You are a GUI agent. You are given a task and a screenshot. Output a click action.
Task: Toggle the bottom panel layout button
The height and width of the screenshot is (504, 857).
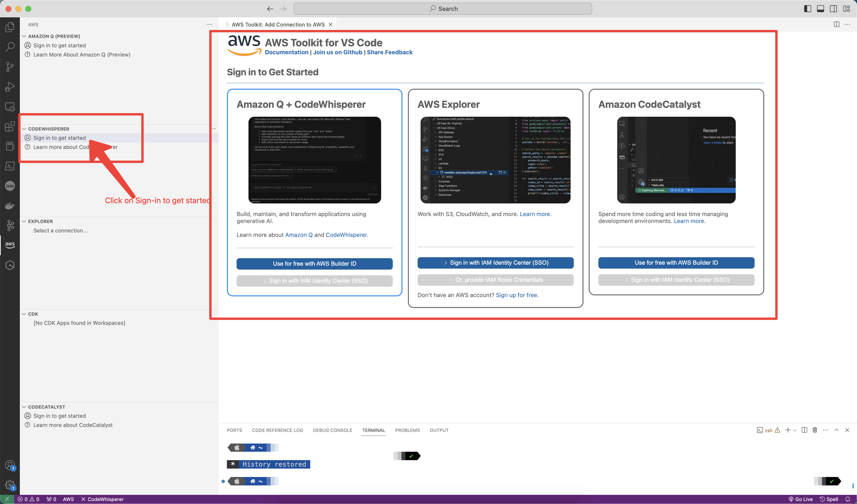(820, 9)
